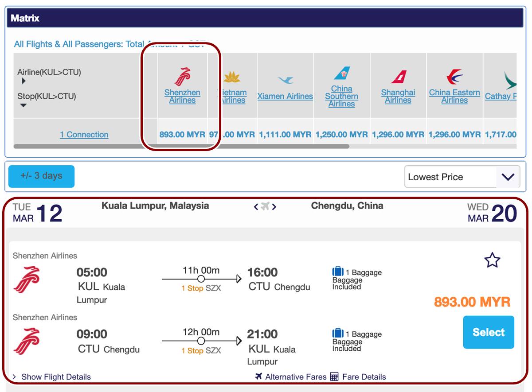Click the 11h 00m duration
The image size is (532, 392).
pyautogui.click(x=201, y=270)
